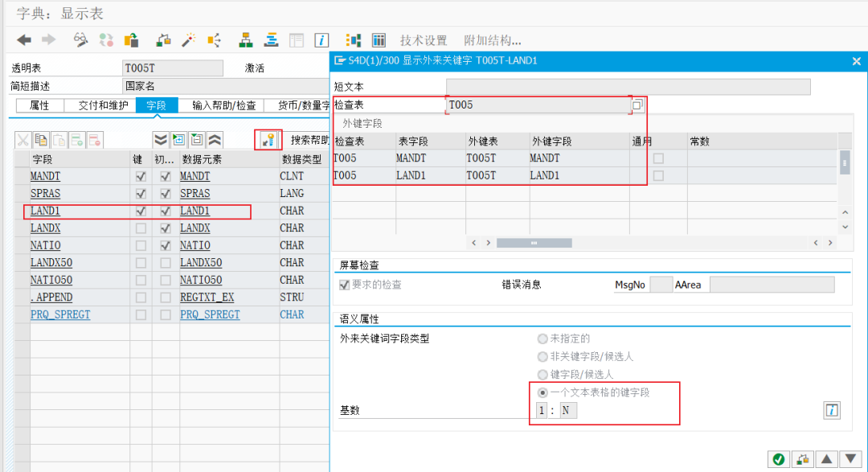Image resolution: width=868 pixels, height=472 pixels.
Task: Open the table contents grid icon
Action: point(379,40)
